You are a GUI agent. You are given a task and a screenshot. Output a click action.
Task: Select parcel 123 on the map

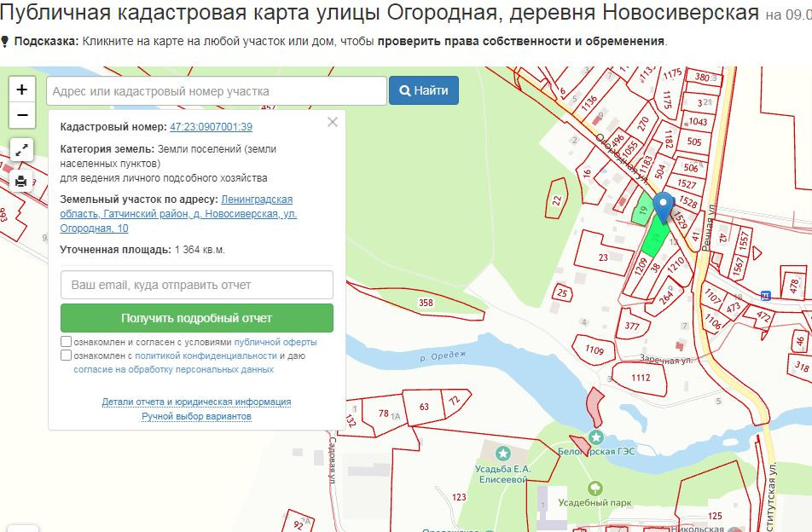pyautogui.click(x=459, y=497)
